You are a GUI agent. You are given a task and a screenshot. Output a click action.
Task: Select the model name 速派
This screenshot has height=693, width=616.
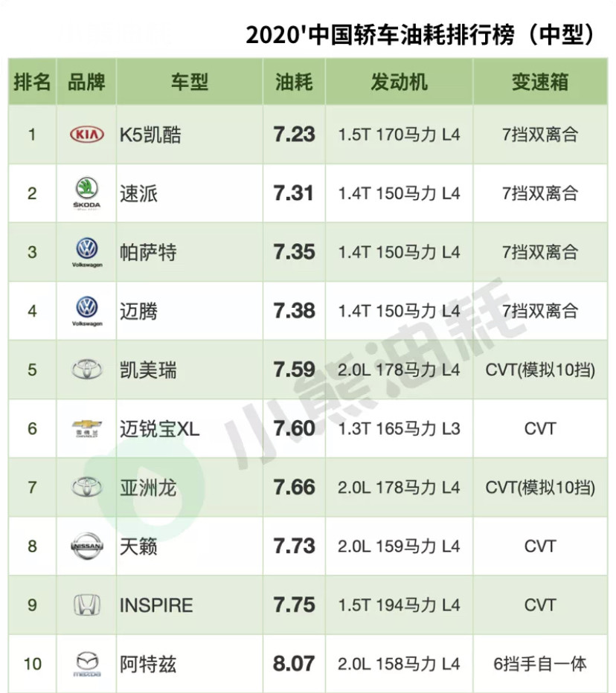pyautogui.click(x=138, y=193)
